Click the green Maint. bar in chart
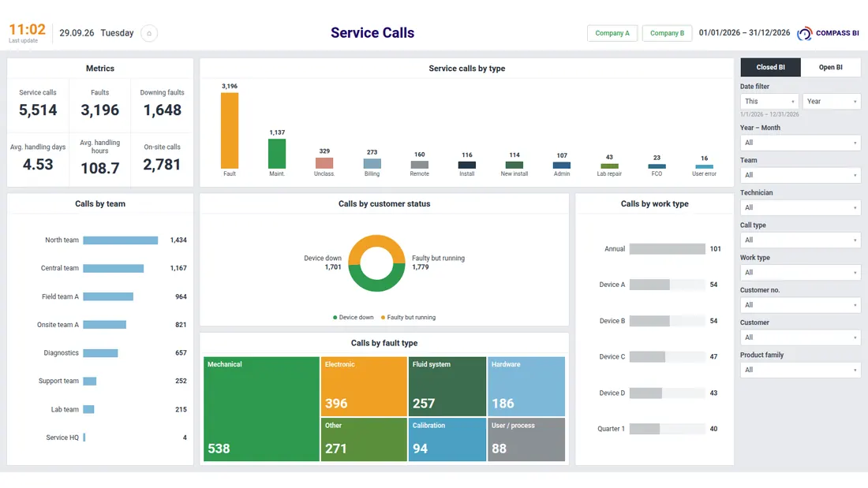The height and width of the screenshot is (488, 868). coord(277,154)
